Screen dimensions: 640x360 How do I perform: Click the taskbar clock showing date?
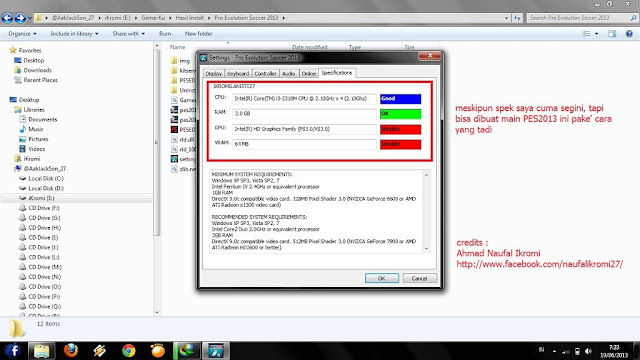(x=614, y=351)
